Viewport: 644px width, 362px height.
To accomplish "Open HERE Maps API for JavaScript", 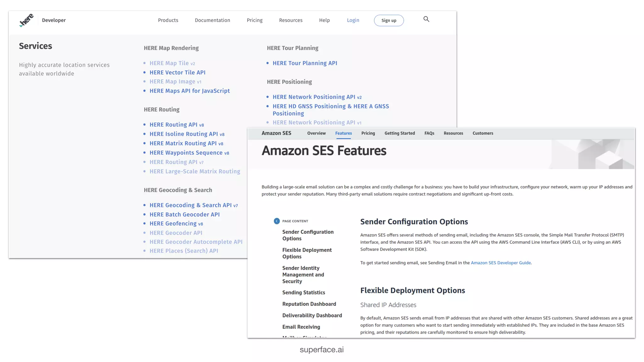I will 190,91.
